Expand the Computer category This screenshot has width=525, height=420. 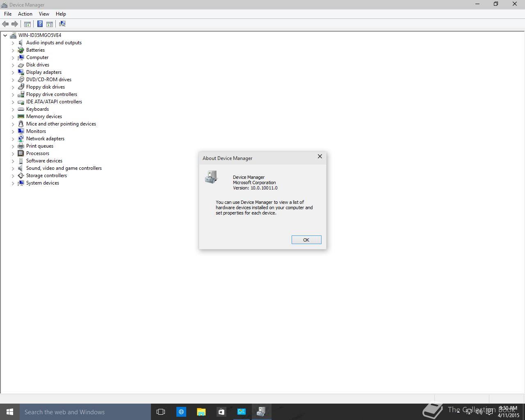tap(13, 57)
